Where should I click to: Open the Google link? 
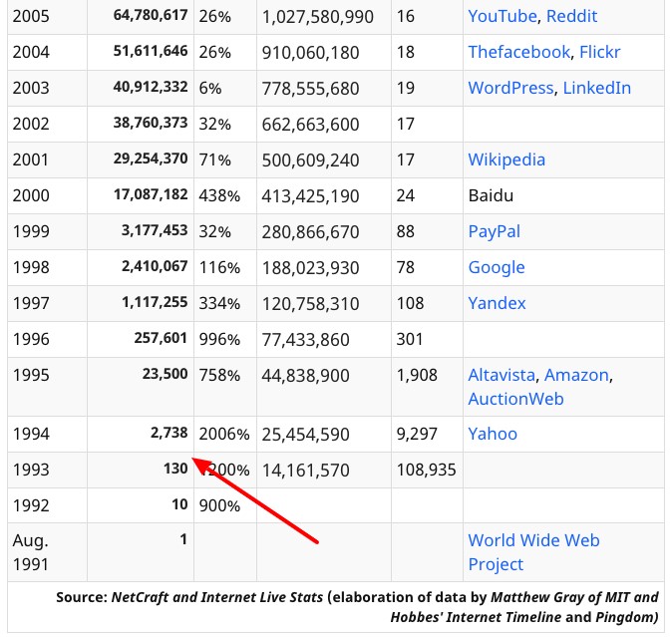[x=497, y=268]
